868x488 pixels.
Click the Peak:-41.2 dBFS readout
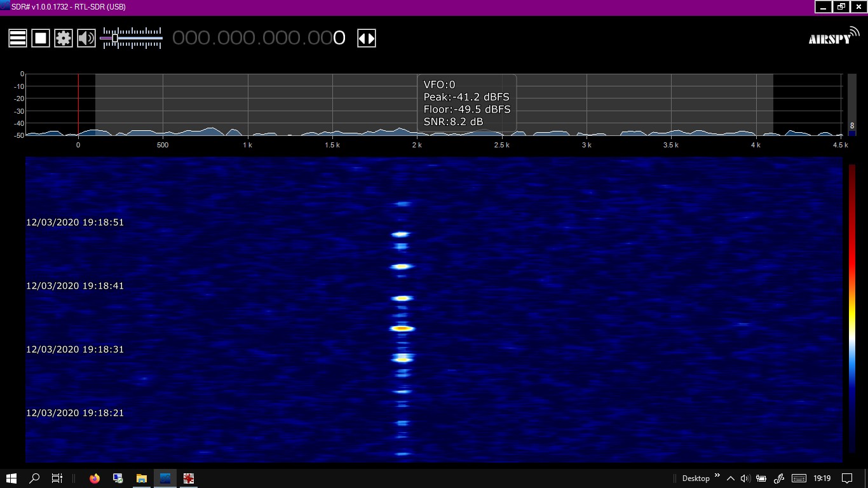(466, 97)
